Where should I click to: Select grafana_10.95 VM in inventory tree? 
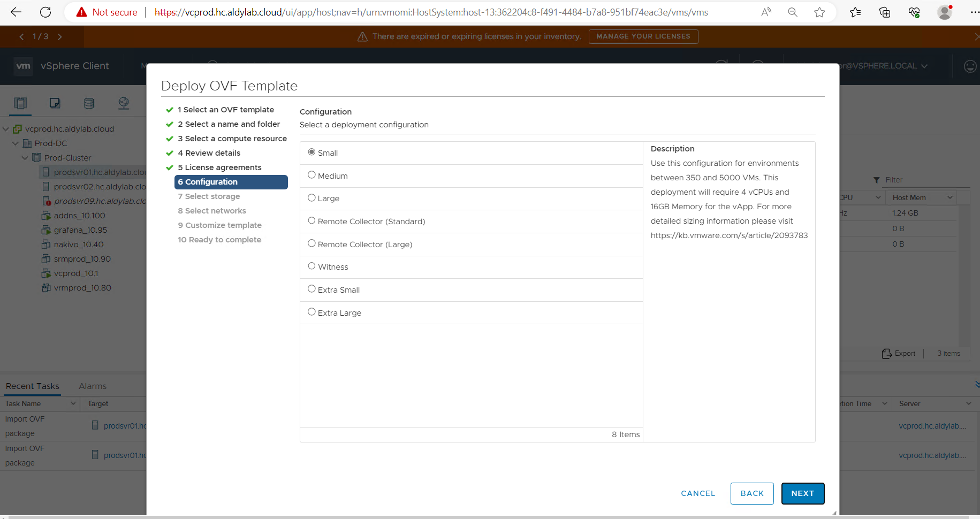coord(80,230)
